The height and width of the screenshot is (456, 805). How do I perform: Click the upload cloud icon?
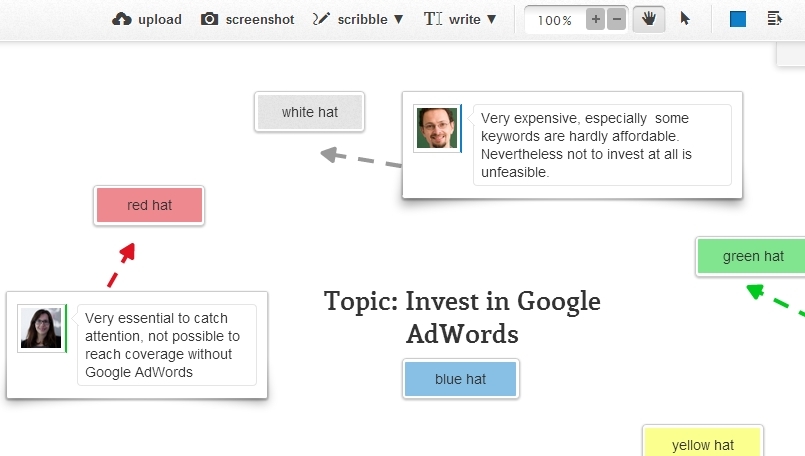point(122,20)
